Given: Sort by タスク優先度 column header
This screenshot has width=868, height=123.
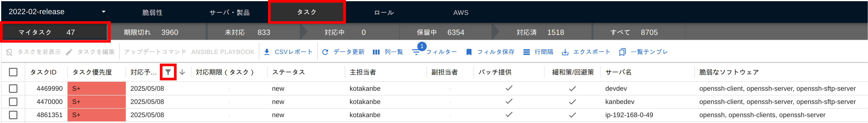Looking at the screenshot, I should [x=92, y=72].
